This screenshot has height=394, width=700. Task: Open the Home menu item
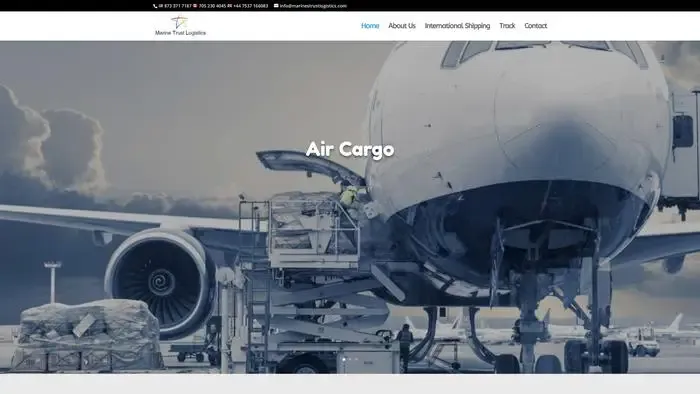coord(370,26)
